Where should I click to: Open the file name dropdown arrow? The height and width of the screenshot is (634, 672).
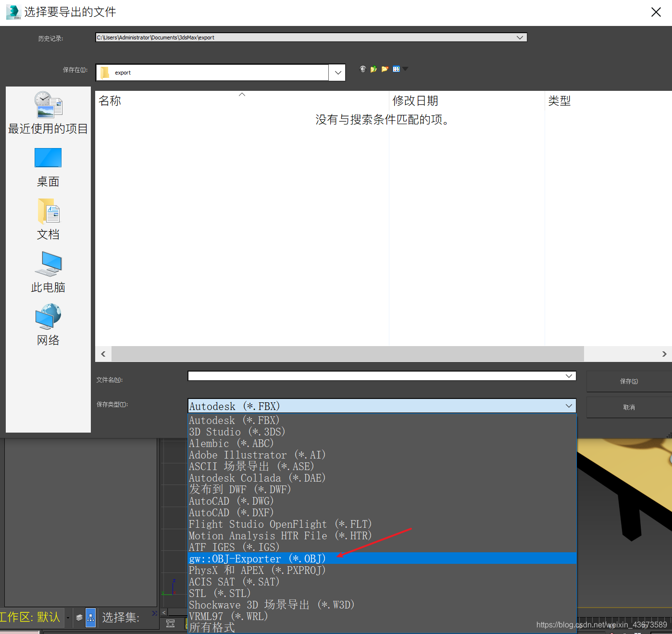[569, 376]
